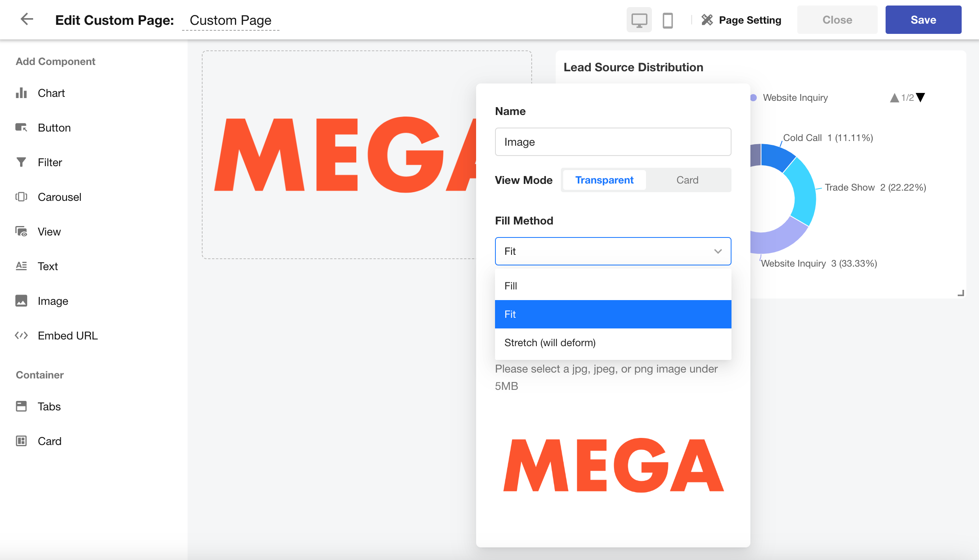Add a Tabs container
This screenshot has height=560, width=979.
[49, 407]
